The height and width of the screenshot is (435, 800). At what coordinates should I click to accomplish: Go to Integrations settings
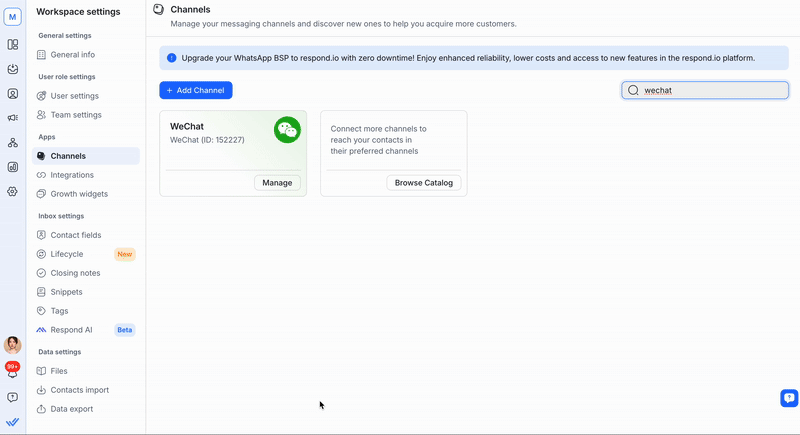(72, 175)
